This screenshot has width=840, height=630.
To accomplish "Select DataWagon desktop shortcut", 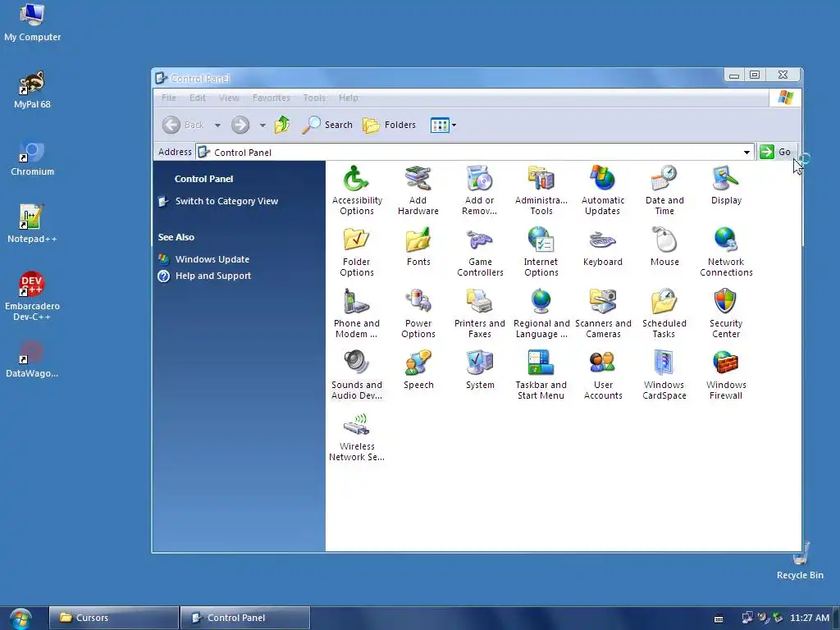I will coord(32,359).
